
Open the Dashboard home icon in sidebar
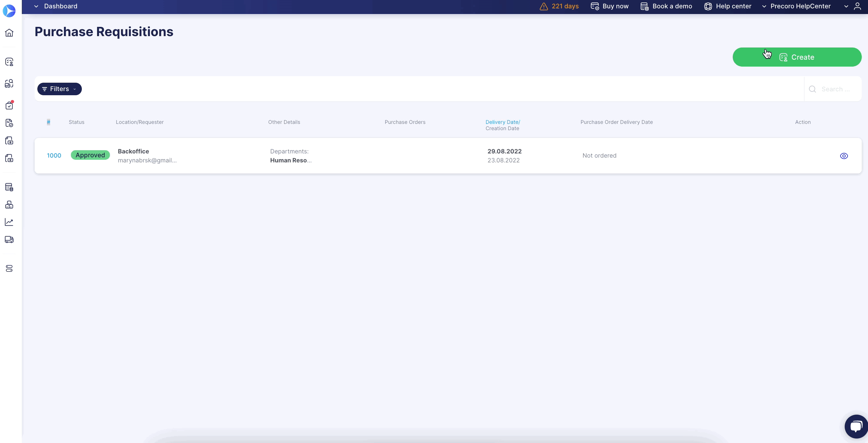point(9,33)
